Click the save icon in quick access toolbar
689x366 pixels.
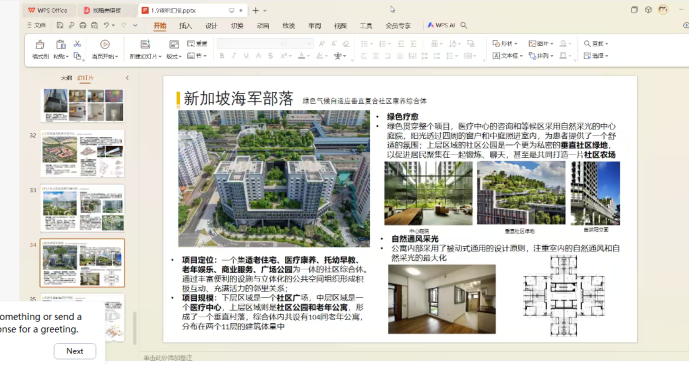coord(60,25)
